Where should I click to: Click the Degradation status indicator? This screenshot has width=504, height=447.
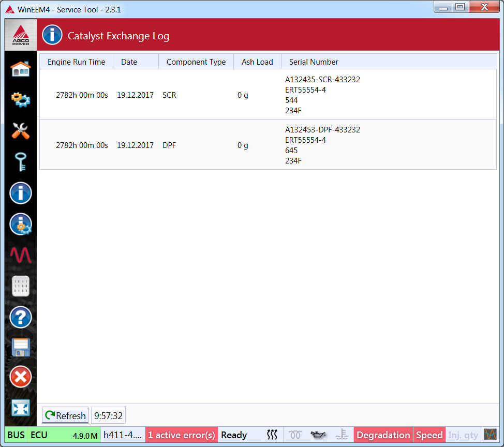pyautogui.click(x=383, y=435)
